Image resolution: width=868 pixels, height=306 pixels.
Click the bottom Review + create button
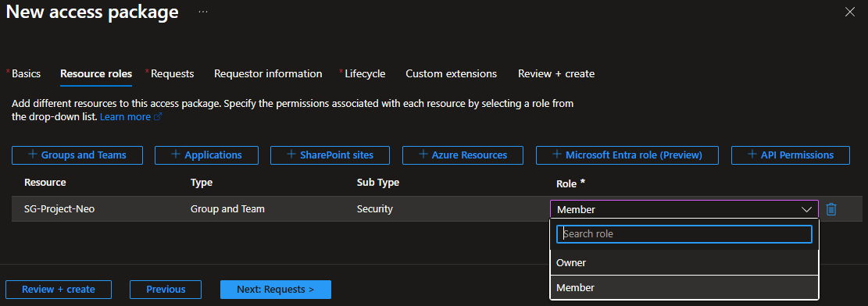[59, 290]
